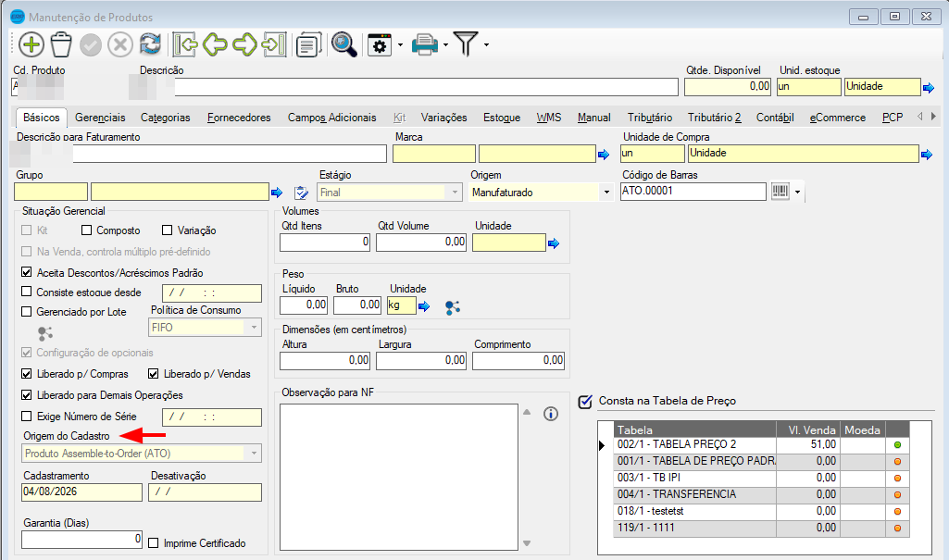Image resolution: width=949 pixels, height=560 pixels.
Task: Expand the Estágio dropdown
Action: point(455,193)
